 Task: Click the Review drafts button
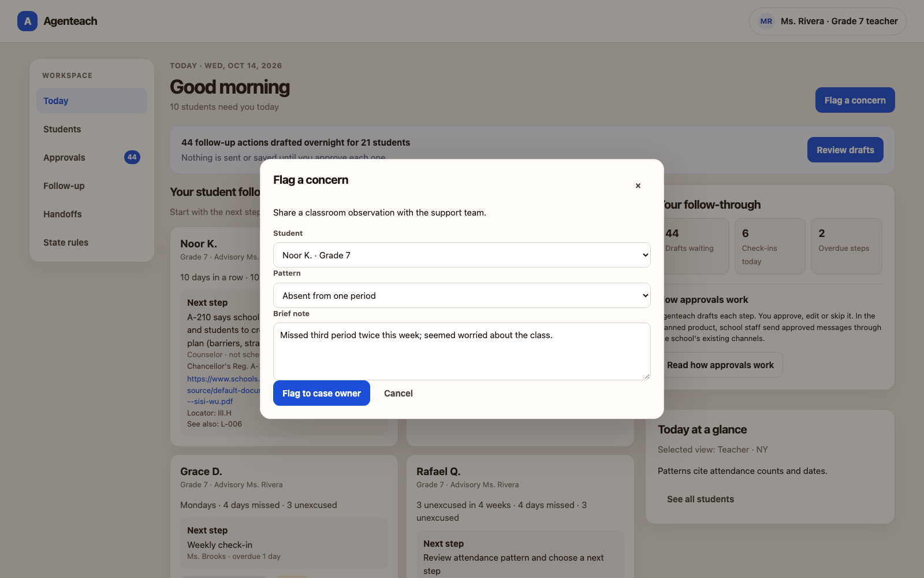[845, 150]
